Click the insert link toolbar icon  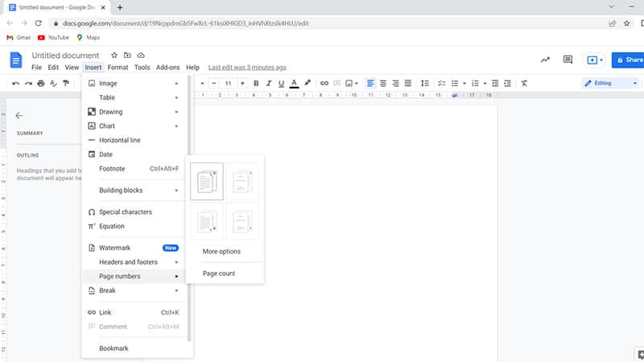pos(324,83)
